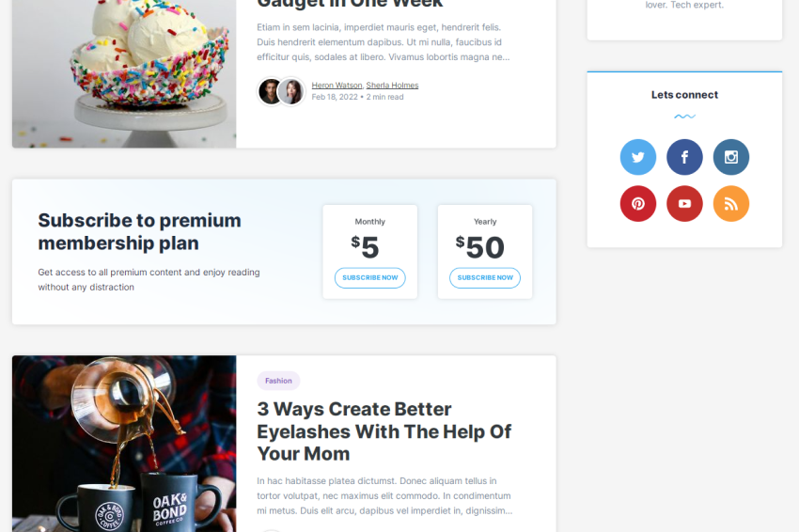Subscribe to the Monthly $5 plan
This screenshot has height=532, width=799.
click(x=370, y=277)
